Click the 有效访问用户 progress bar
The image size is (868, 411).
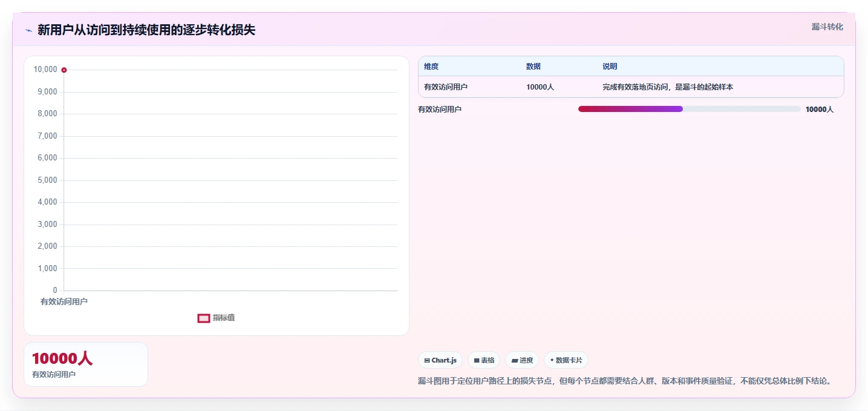coord(690,109)
